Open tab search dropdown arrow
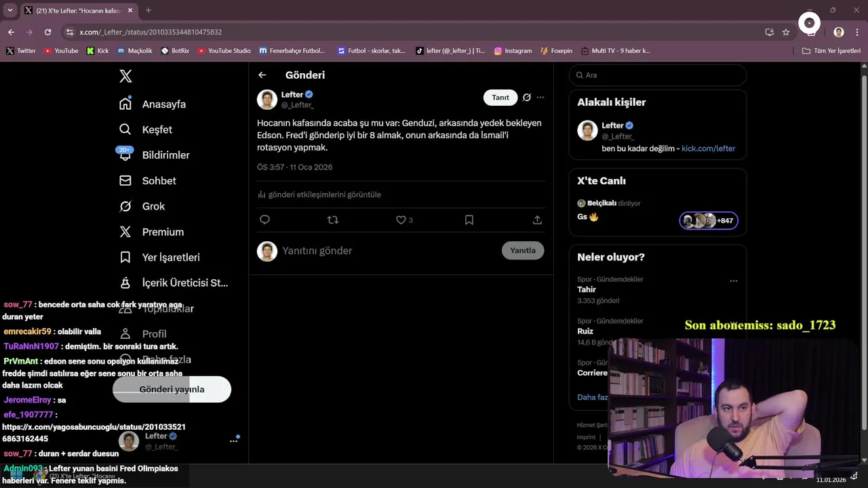868x488 pixels. [9, 10]
